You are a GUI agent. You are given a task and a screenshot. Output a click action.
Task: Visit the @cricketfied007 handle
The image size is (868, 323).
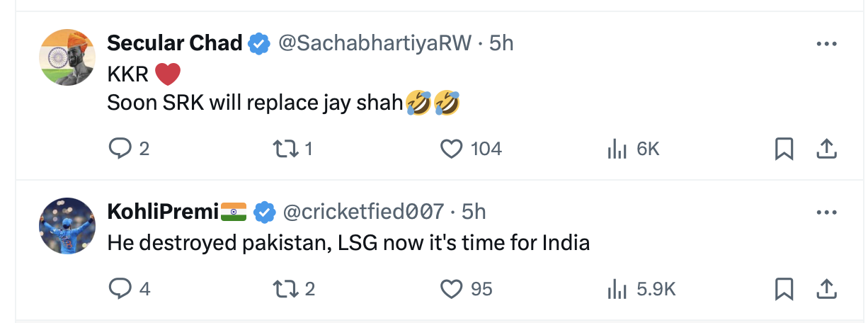(x=363, y=212)
